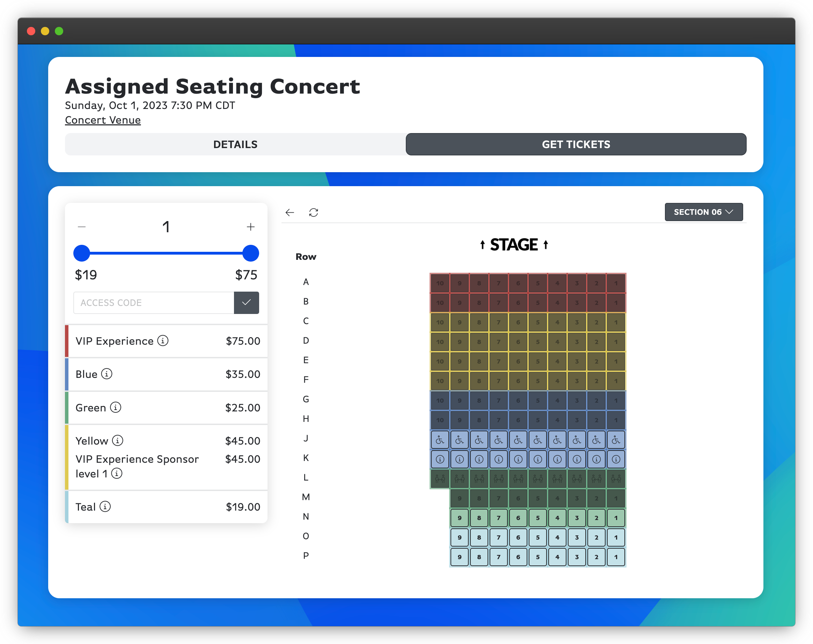Increase ticket quantity with plus button
The width and height of the screenshot is (813, 644).
click(250, 227)
